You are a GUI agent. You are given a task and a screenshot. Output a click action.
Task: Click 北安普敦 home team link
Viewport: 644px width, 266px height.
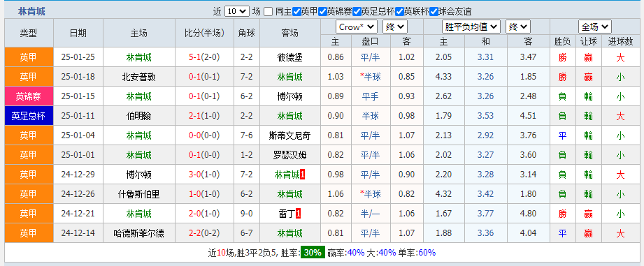(x=139, y=77)
